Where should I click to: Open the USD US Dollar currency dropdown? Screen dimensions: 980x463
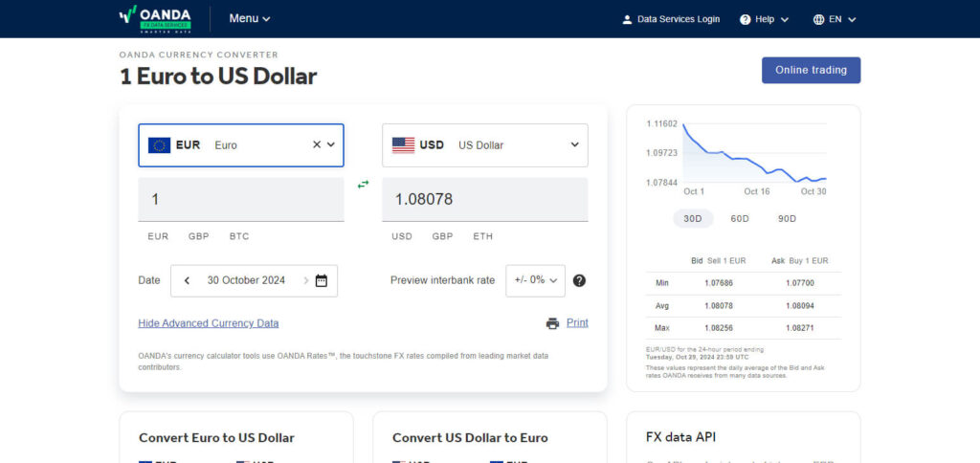coord(485,145)
